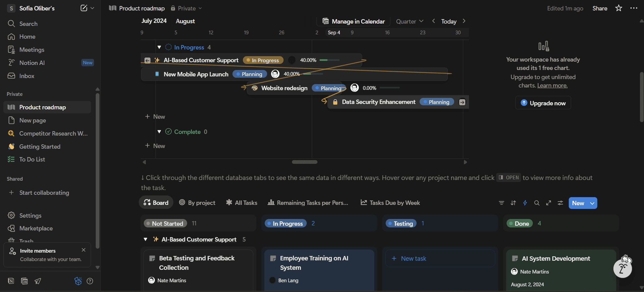Switch to the All Tasks tab

[242, 203]
